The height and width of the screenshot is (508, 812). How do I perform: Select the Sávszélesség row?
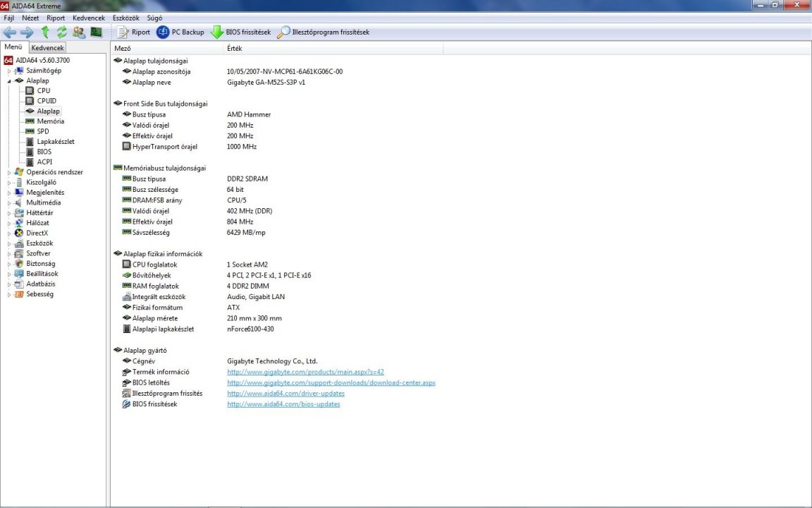194,233
